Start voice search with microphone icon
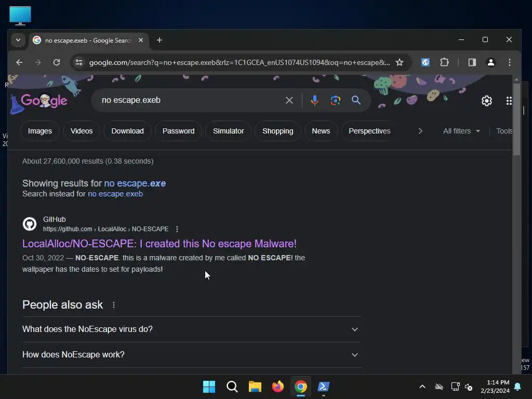 pyautogui.click(x=314, y=100)
